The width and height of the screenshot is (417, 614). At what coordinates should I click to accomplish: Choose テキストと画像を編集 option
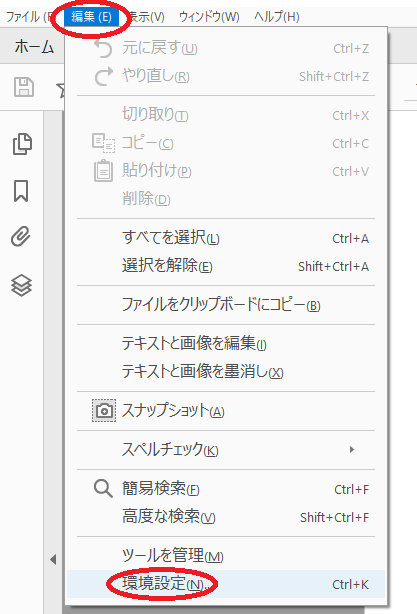226,343
